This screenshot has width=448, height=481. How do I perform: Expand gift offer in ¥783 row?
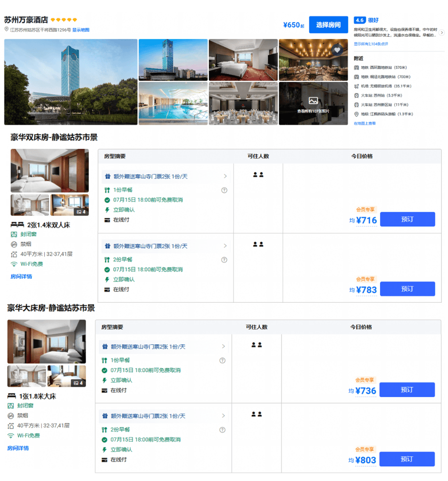coord(225,246)
